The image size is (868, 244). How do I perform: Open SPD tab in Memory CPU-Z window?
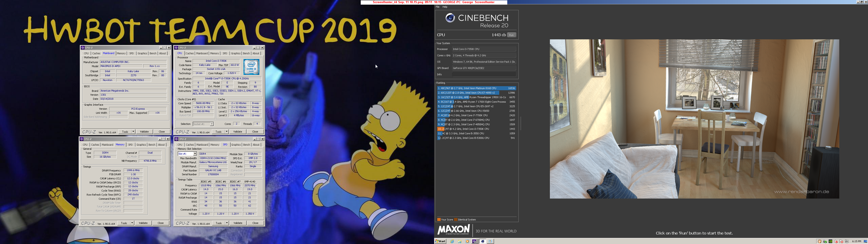tap(130, 145)
